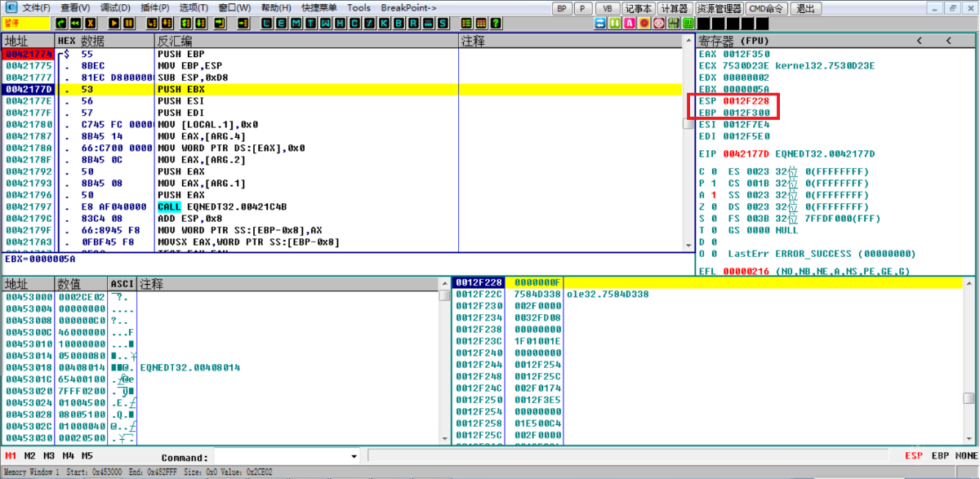Click the rewind double-arrow toolbar icon
Viewport: 980px width, 479px height.
click(x=74, y=23)
